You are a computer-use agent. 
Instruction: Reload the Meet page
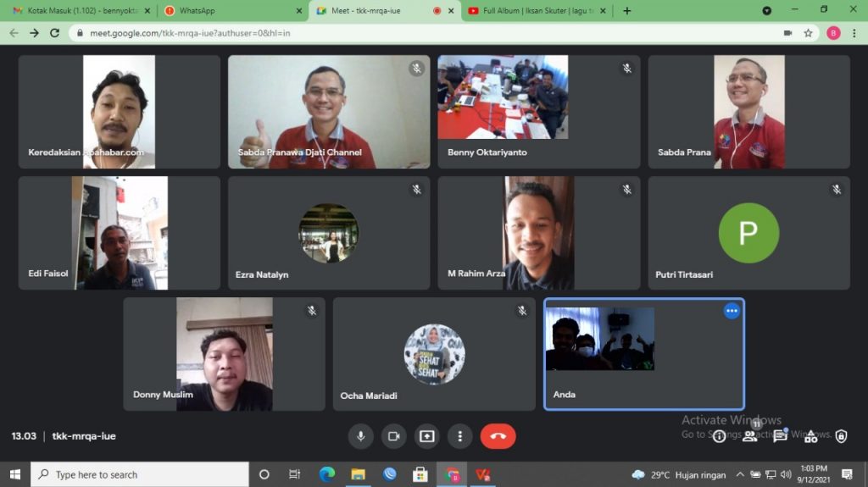[55, 33]
